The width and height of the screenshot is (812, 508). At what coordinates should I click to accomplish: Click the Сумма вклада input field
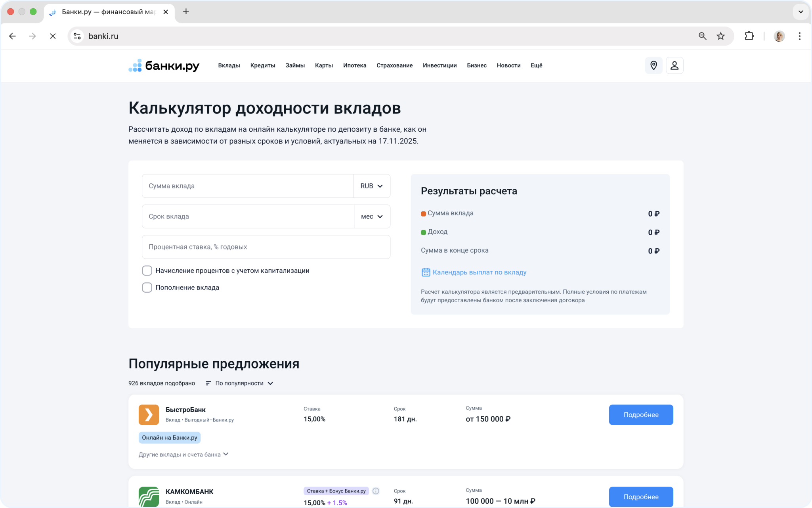(x=248, y=186)
